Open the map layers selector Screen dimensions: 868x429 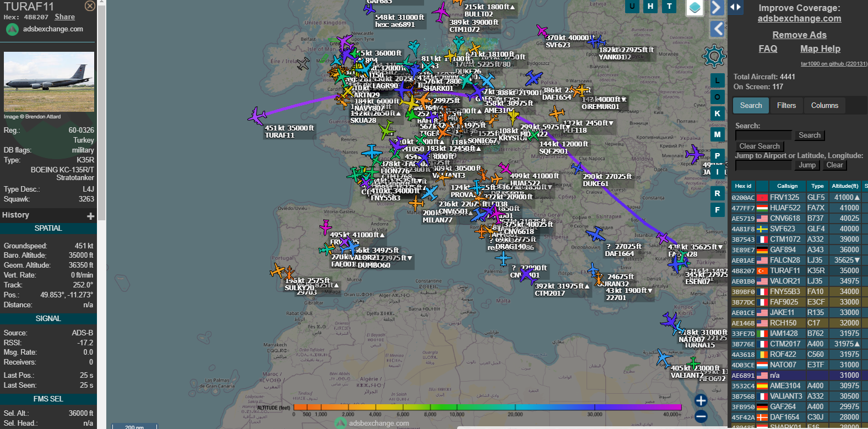695,8
